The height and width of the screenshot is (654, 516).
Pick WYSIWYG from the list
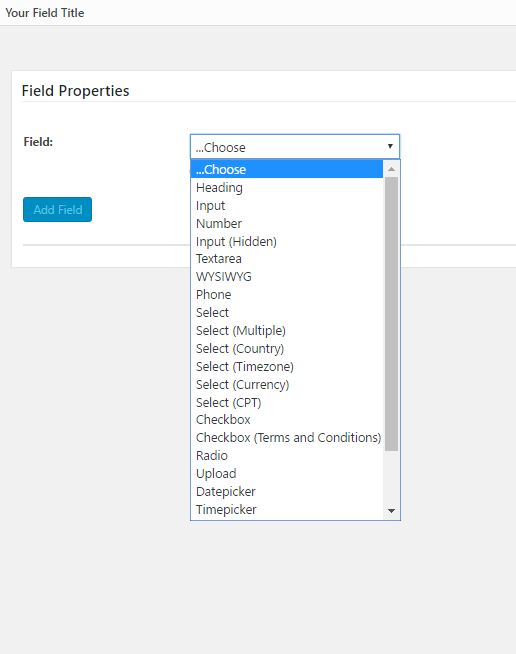(x=287, y=277)
